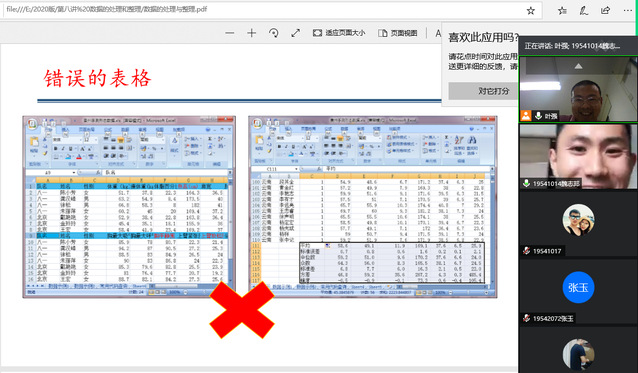Click the orange host icon beside 叶强
Screen dimensions: 638x373
[526, 116]
